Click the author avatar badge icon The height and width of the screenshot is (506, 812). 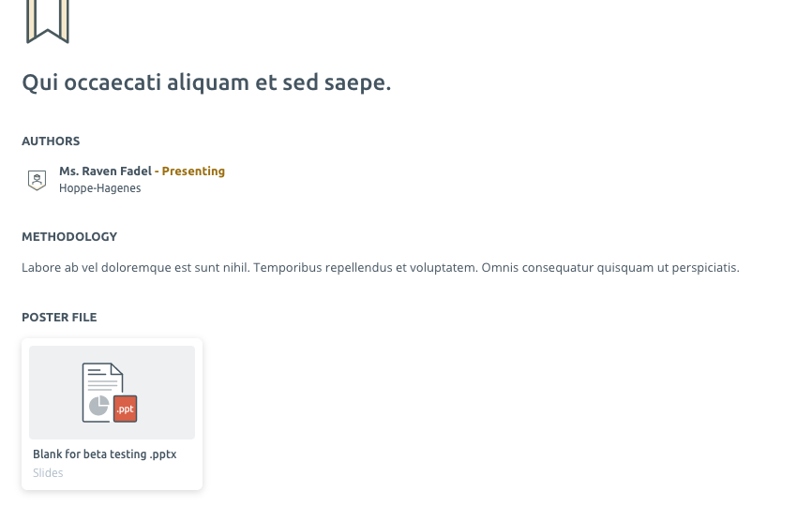click(37, 180)
